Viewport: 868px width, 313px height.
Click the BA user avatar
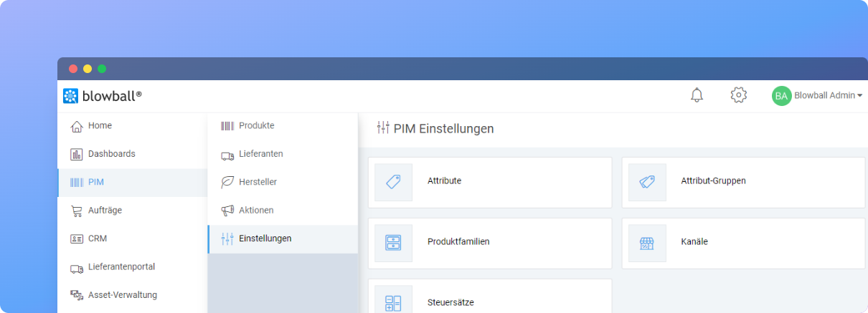click(781, 96)
